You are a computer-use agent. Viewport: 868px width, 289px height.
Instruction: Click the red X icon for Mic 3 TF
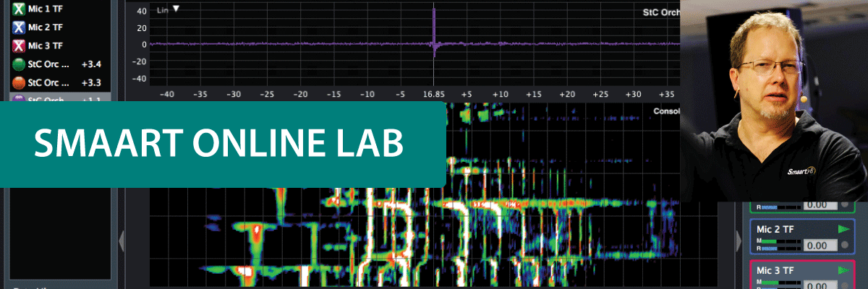pyautogui.click(x=19, y=46)
